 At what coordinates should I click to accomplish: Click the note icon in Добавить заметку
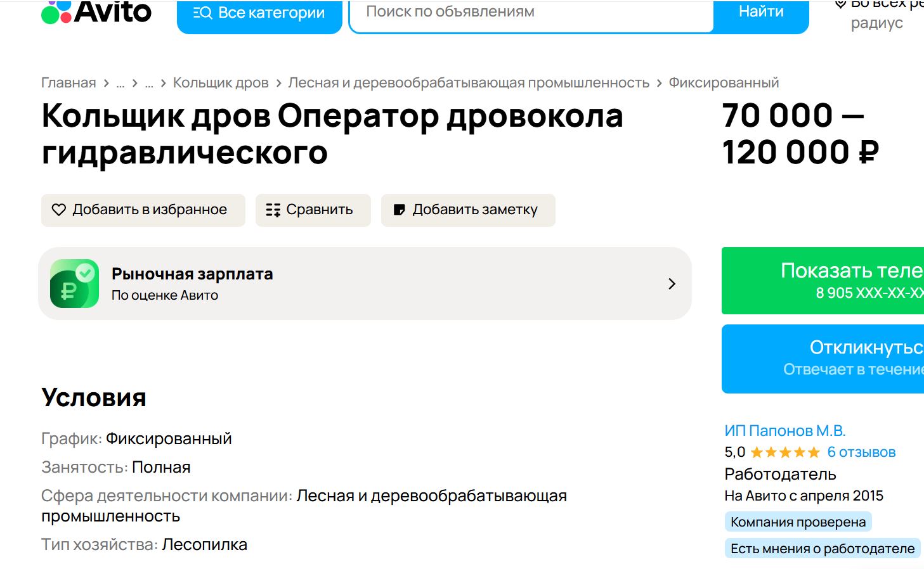click(400, 210)
